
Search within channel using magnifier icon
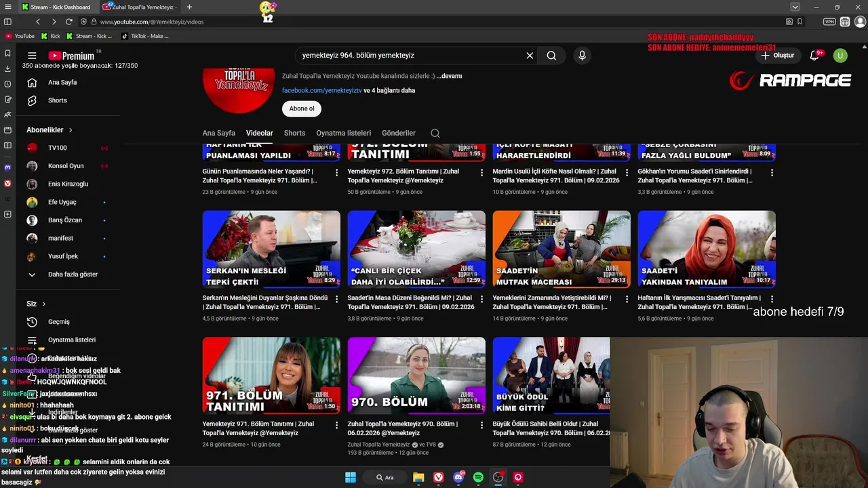click(x=435, y=133)
